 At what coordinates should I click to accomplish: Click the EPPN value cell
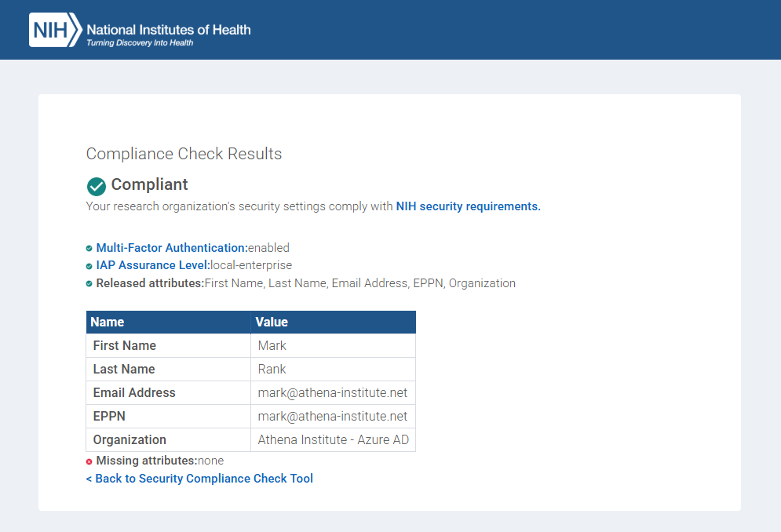pos(333,416)
